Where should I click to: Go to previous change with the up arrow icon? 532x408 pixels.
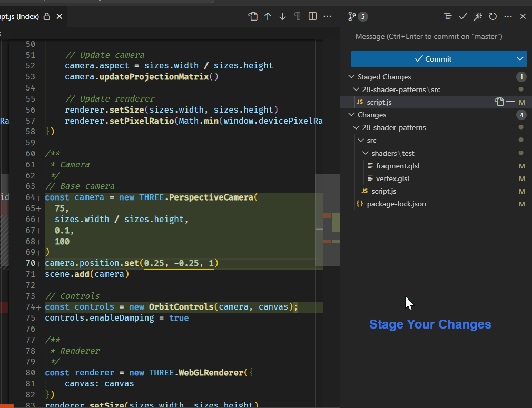coord(268,16)
